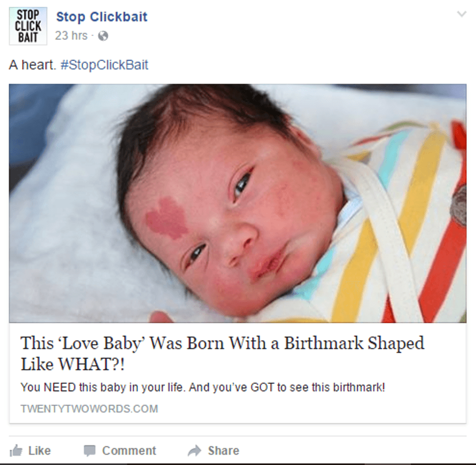Expand the post options chevron dropdown
476x465 pixels.
coord(461,14)
